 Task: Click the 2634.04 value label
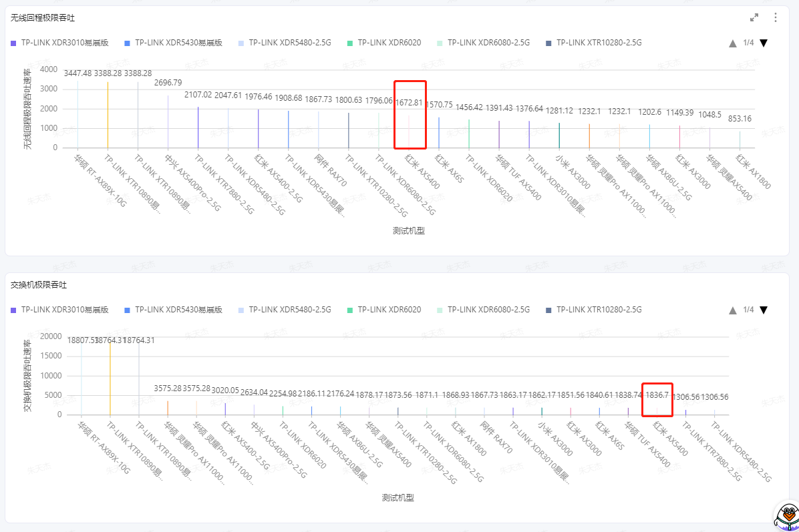click(254, 392)
